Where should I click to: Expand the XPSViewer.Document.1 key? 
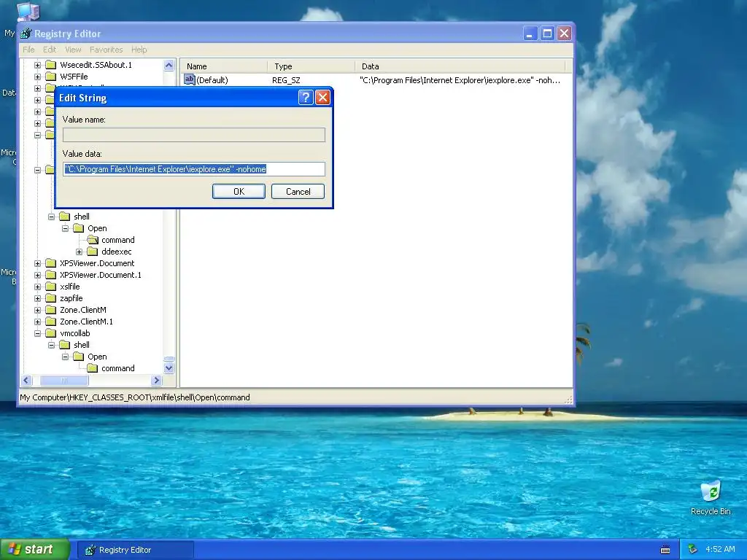(38, 275)
